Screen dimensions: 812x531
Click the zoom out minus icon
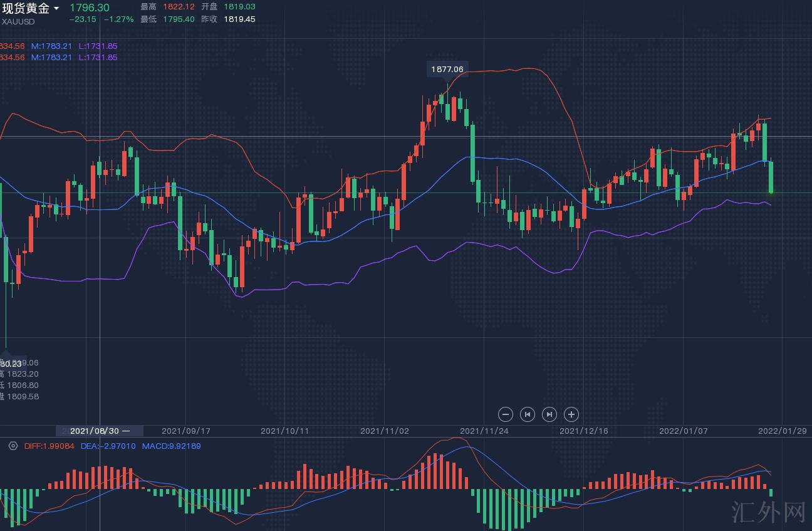[506, 414]
